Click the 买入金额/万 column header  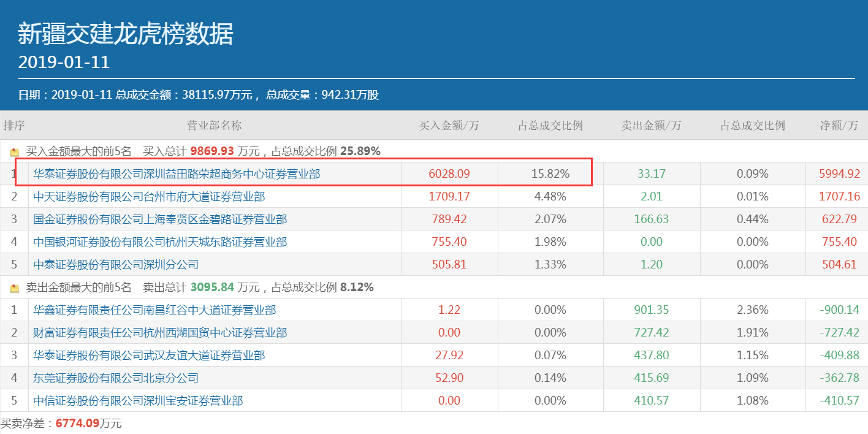[449, 126]
